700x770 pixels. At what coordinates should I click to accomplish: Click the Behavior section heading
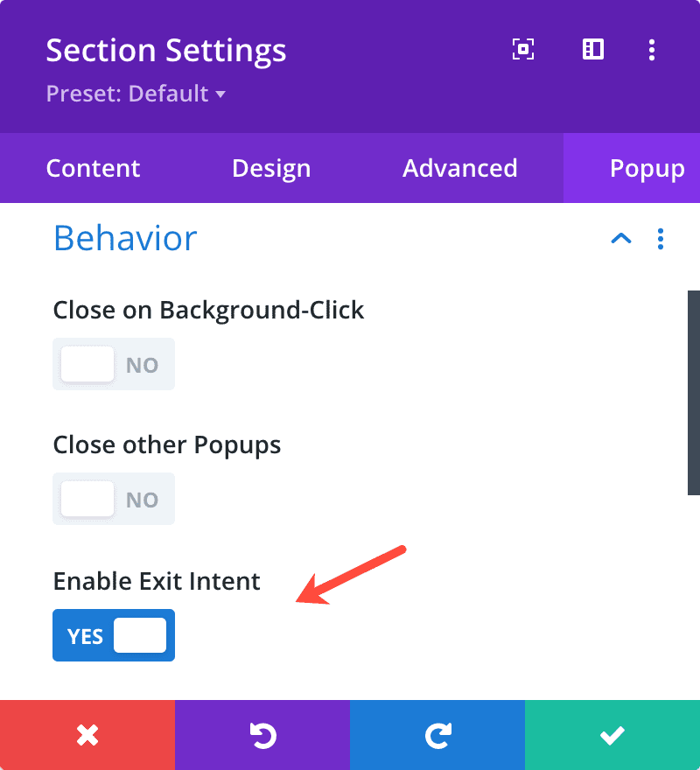coord(125,238)
